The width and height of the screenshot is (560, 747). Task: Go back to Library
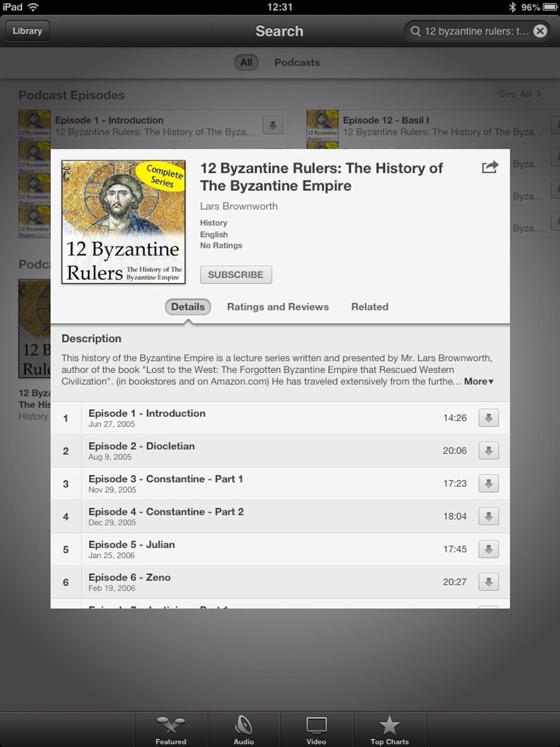click(27, 31)
